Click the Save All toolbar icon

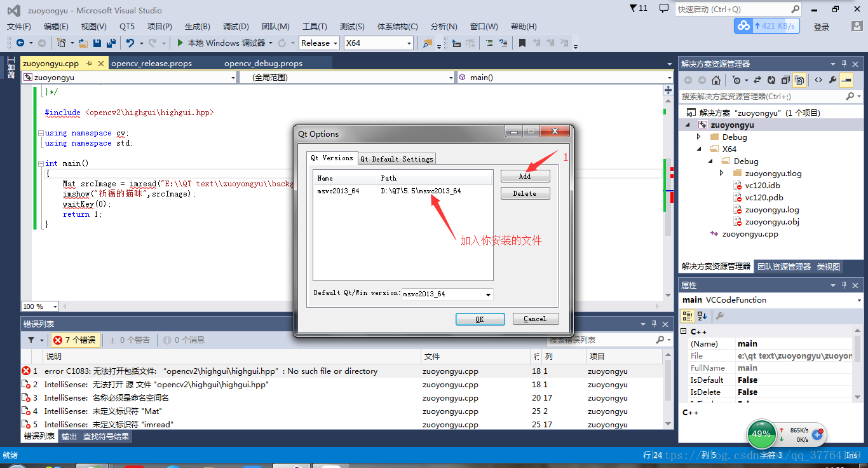pos(111,43)
